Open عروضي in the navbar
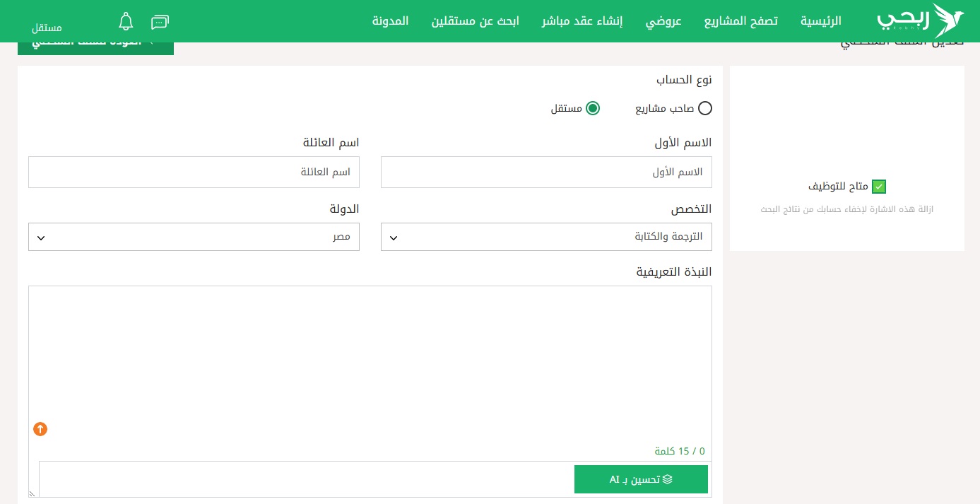The width and height of the screenshot is (980, 504). [663, 20]
